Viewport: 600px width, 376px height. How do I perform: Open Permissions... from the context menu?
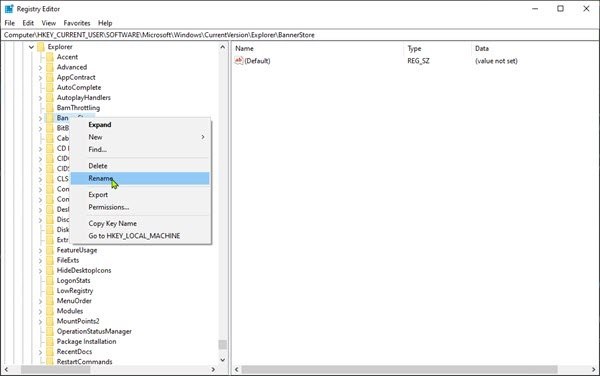tap(140, 207)
